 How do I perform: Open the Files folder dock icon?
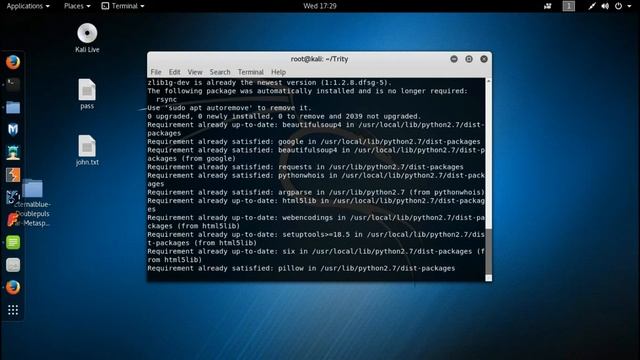(x=13, y=107)
